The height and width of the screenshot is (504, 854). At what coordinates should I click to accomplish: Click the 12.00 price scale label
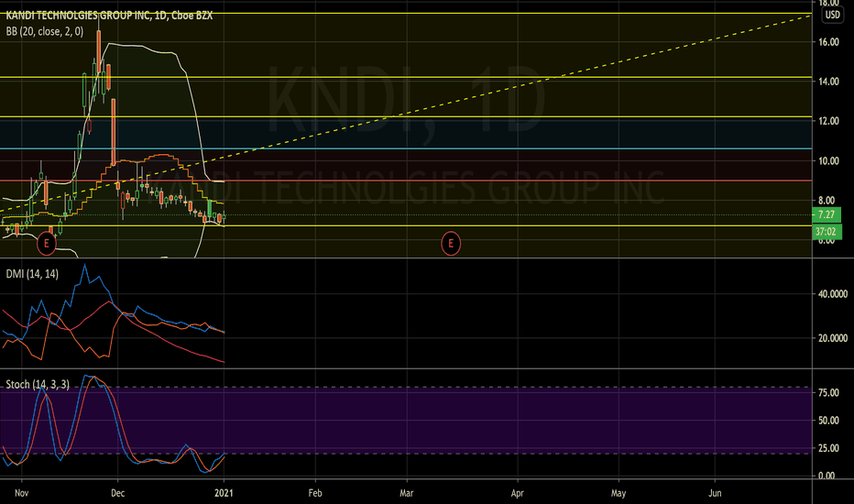coord(828,121)
